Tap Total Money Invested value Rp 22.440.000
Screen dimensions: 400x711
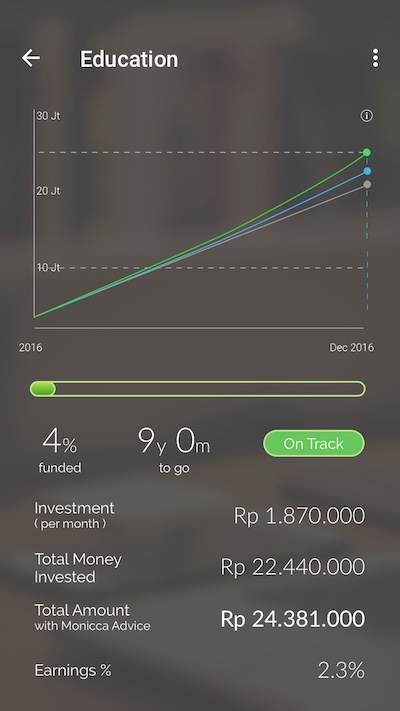pos(293,567)
